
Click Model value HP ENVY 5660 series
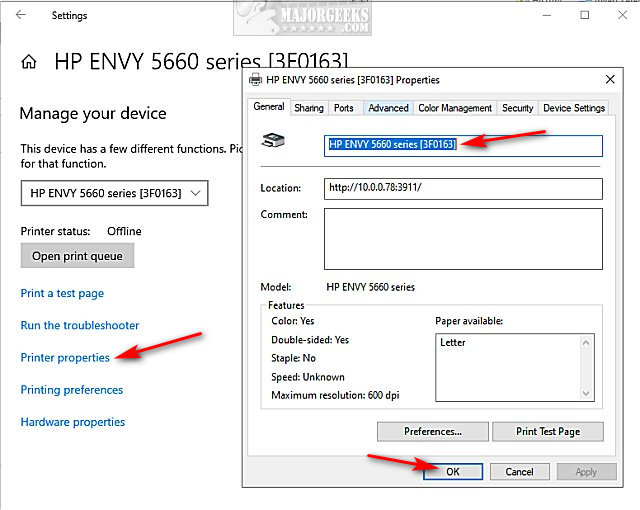pos(370,287)
